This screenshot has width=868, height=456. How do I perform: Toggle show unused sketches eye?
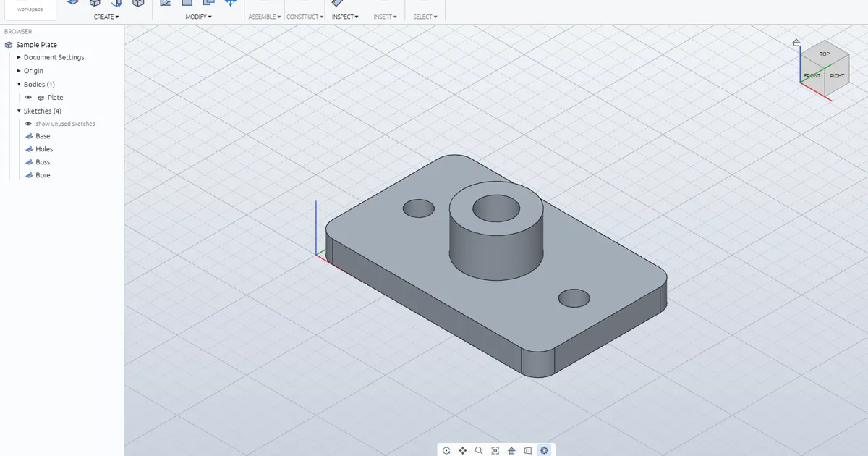point(28,124)
